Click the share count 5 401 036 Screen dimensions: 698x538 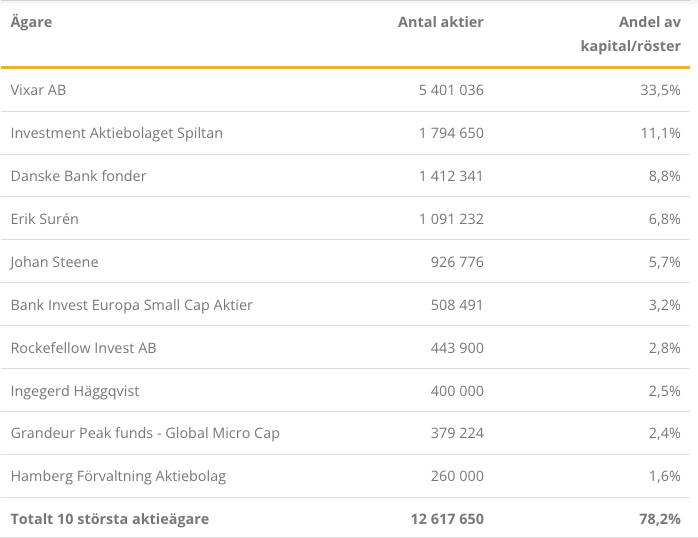click(x=451, y=90)
